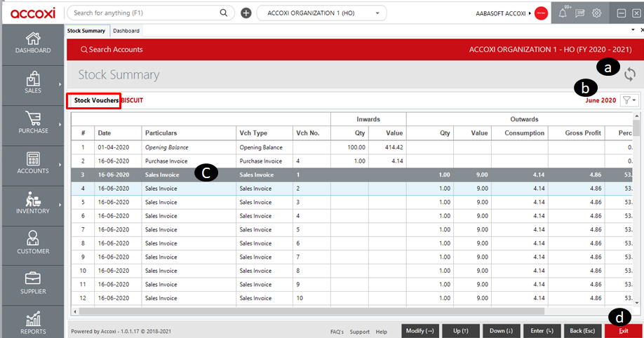This screenshot has width=644, height=338.
Task: Click the Enter button
Action: (542, 331)
